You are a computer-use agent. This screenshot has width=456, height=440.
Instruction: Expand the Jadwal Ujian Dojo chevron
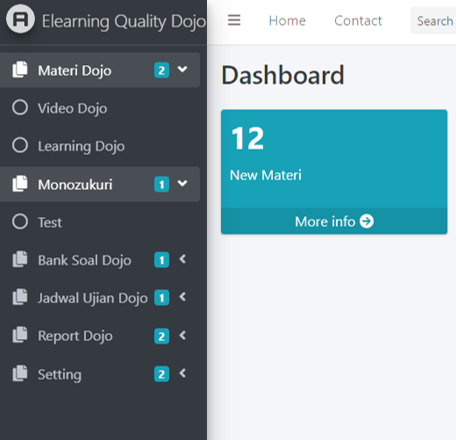[x=182, y=297]
